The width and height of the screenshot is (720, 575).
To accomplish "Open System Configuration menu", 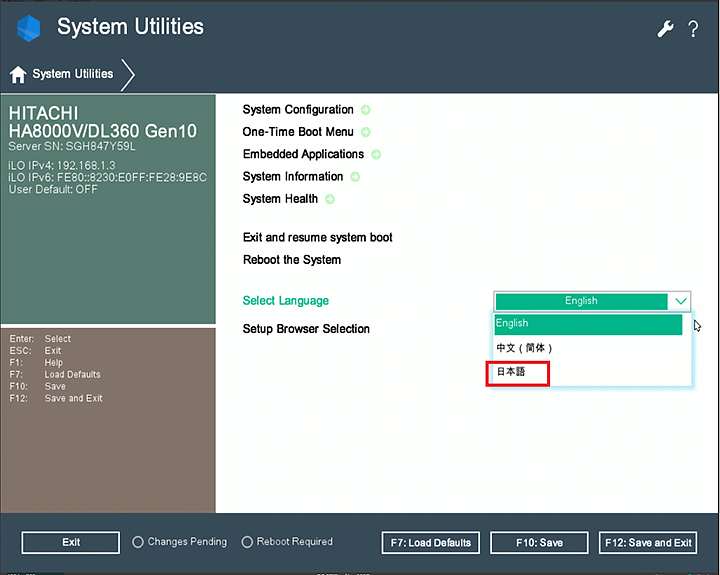I will click(298, 110).
